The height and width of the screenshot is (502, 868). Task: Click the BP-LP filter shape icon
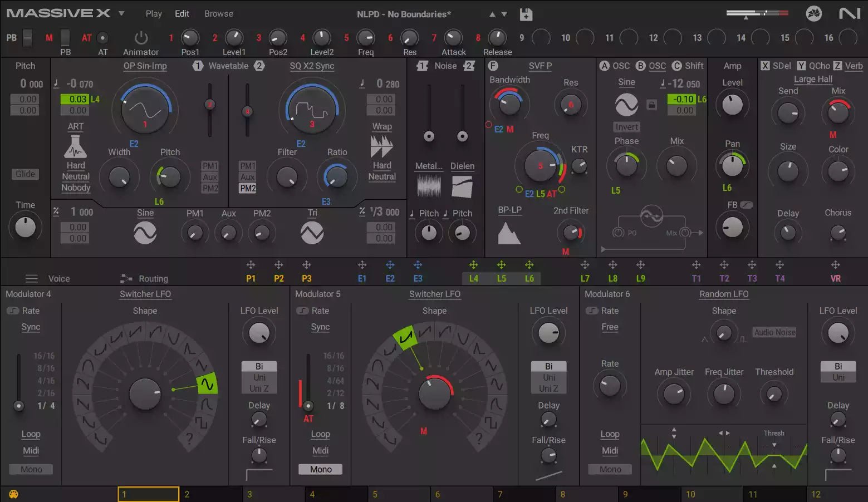508,234
